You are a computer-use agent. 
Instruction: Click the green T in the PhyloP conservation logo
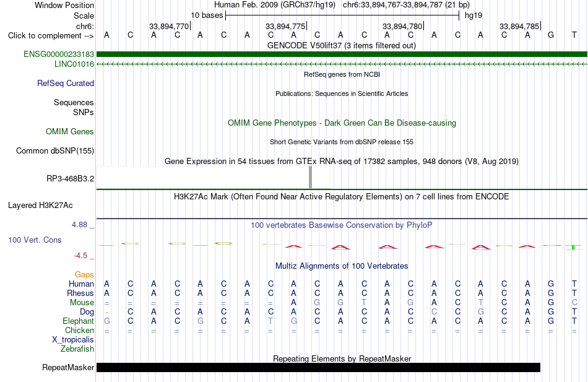574,247
